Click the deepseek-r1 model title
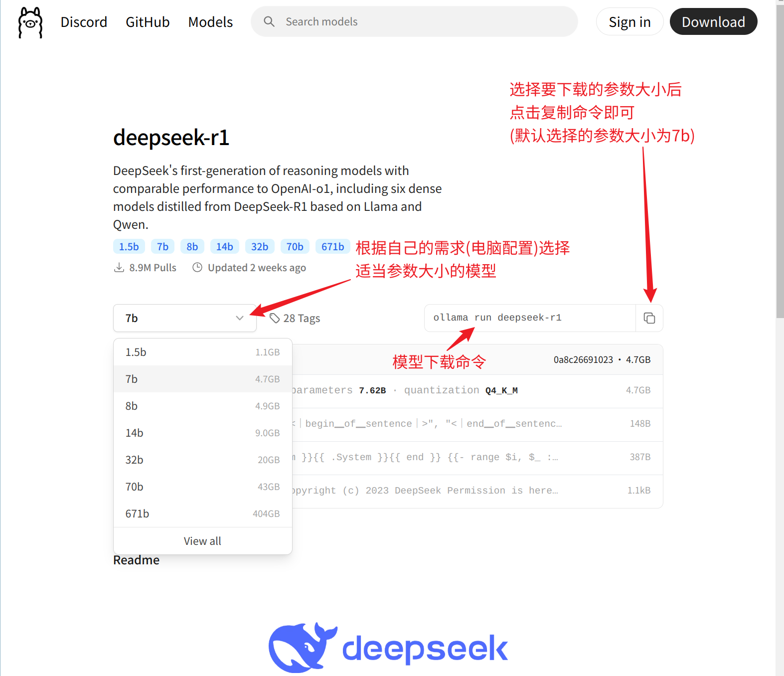This screenshot has width=784, height=676. point(171,138)
